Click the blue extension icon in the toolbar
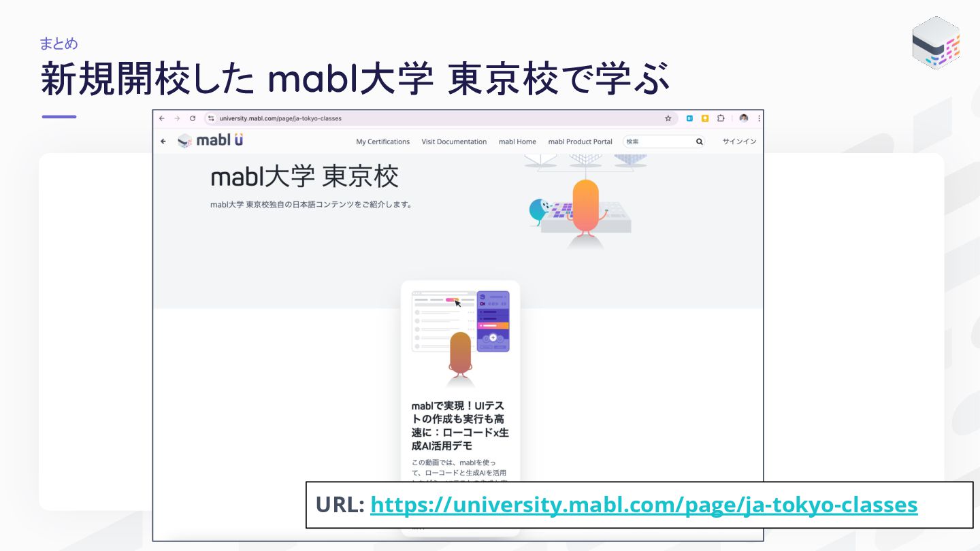 pyautogui.click(x=689, y=118)
